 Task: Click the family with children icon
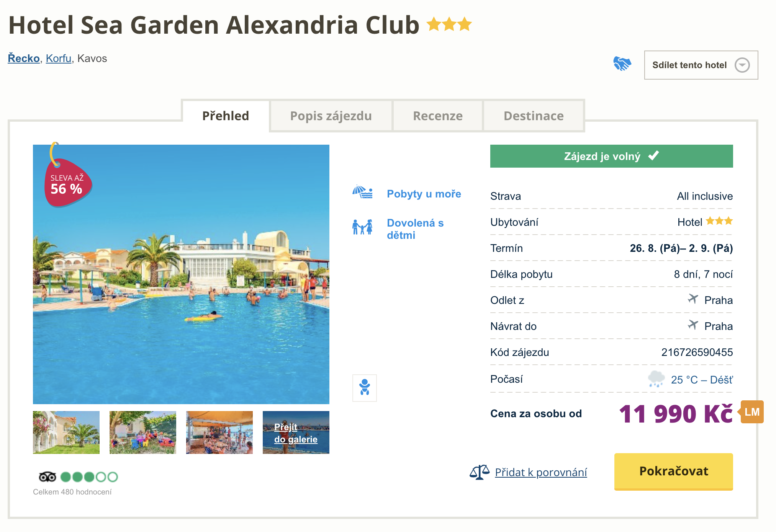point(362,227)
